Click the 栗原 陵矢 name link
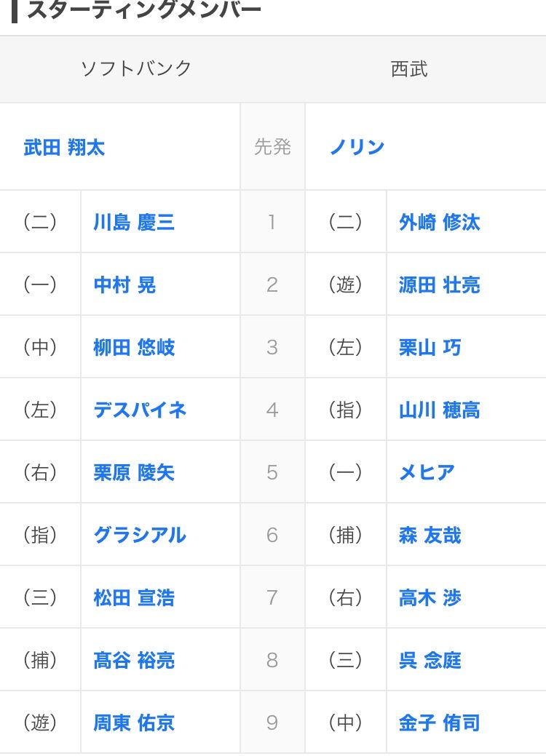The height and width of the screenshot is (756, 546). pos(134,472)
